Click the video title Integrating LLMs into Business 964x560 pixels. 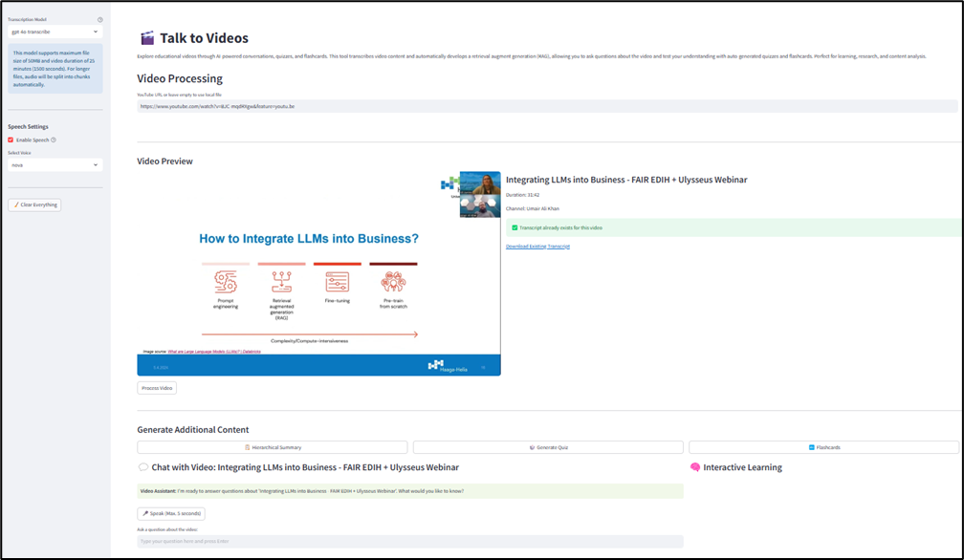pyautogui.click(x=626, y=180)
